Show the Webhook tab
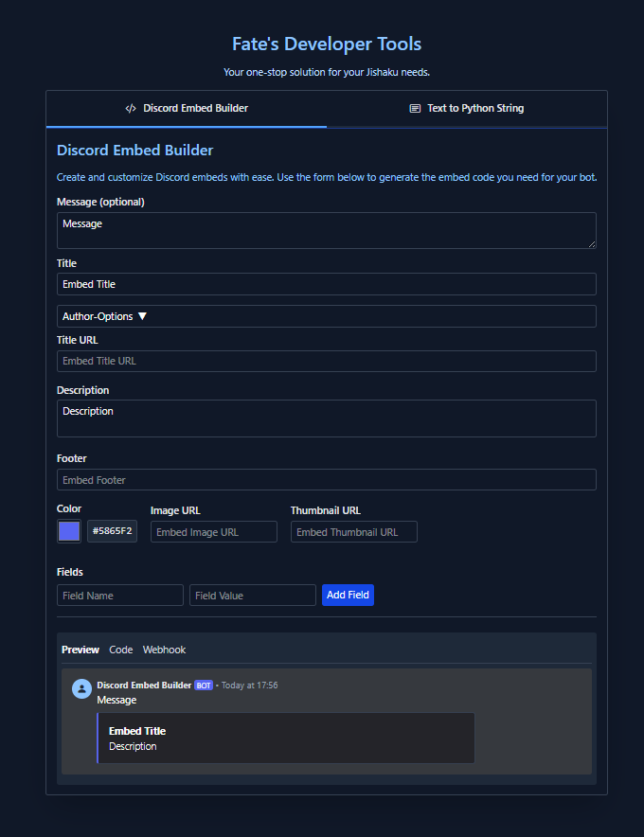This screenshot has width=644, height=837. (x=164, y=650)
